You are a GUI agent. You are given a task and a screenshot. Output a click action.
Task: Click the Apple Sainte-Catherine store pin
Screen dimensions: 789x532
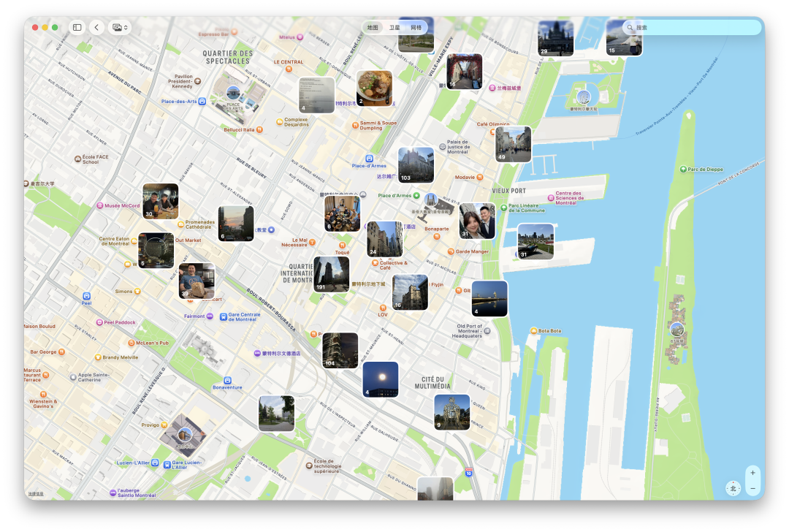tap(73, 377)
